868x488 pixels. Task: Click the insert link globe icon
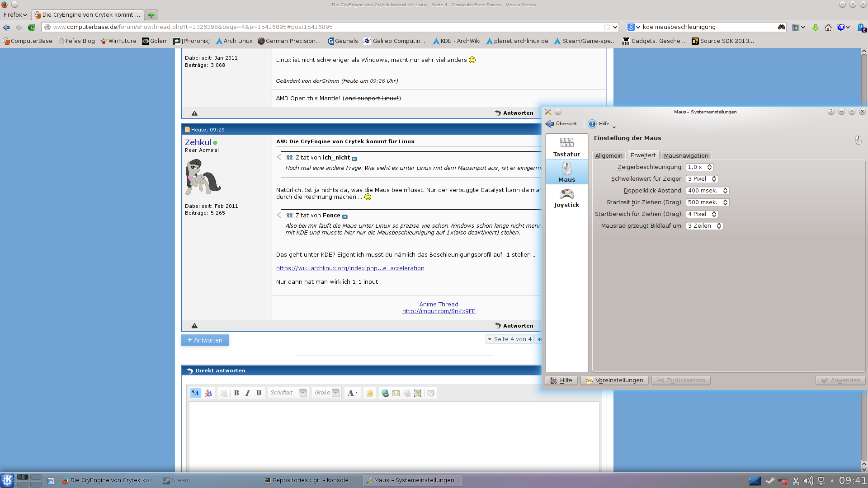point(385,393)
